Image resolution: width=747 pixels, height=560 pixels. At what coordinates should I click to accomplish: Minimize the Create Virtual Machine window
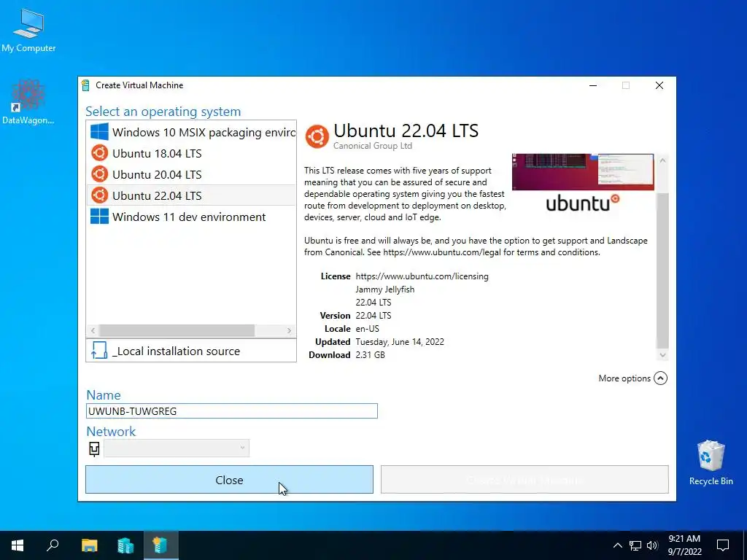pos(593,85)
